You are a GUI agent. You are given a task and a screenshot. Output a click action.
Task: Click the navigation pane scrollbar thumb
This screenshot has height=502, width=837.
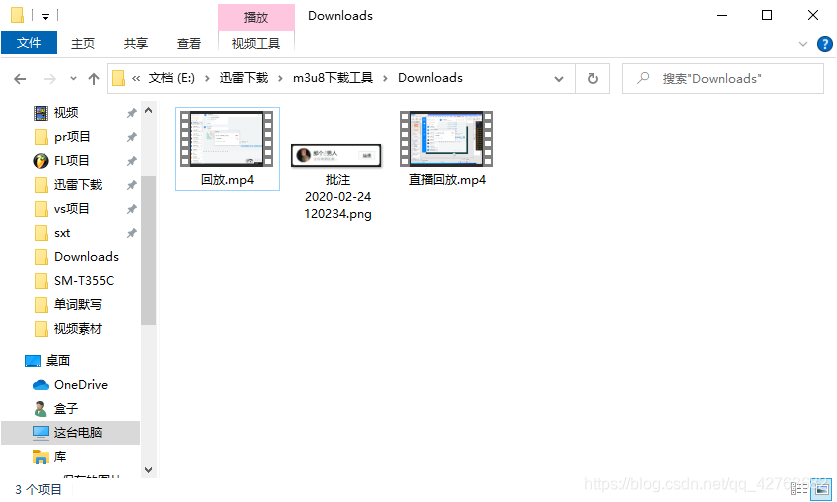click(x=148, y=250)
